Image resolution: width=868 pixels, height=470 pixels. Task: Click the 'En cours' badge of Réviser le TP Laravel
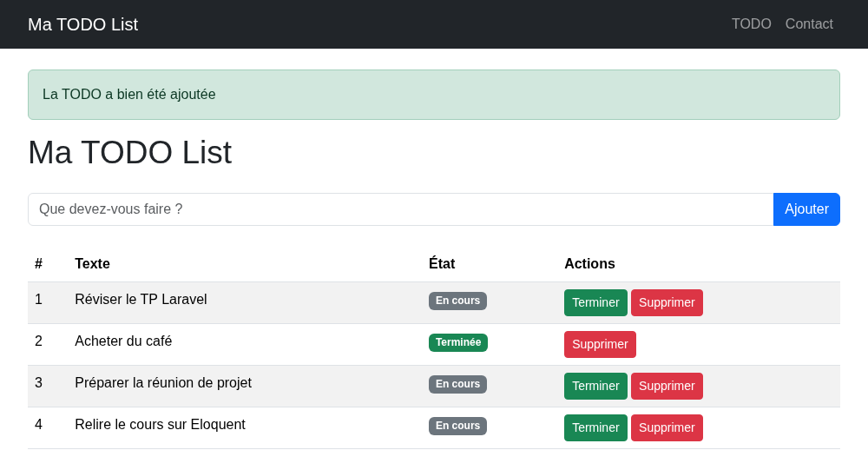457,301
